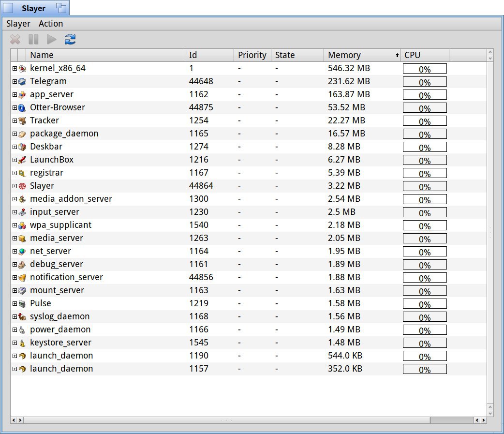
Task: Expand the Otter-Browser process row
Action: click(x=15, y=107)
